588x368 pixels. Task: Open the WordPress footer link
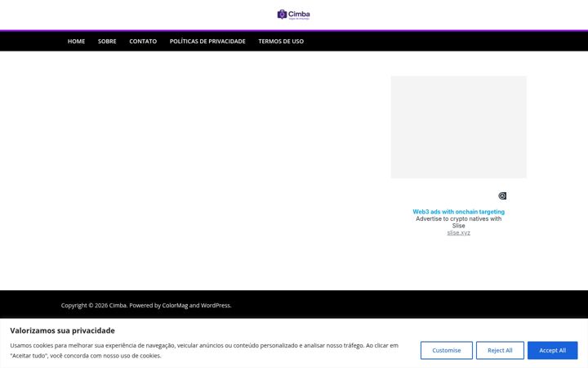pyautogui.click(x=216, y=305)
